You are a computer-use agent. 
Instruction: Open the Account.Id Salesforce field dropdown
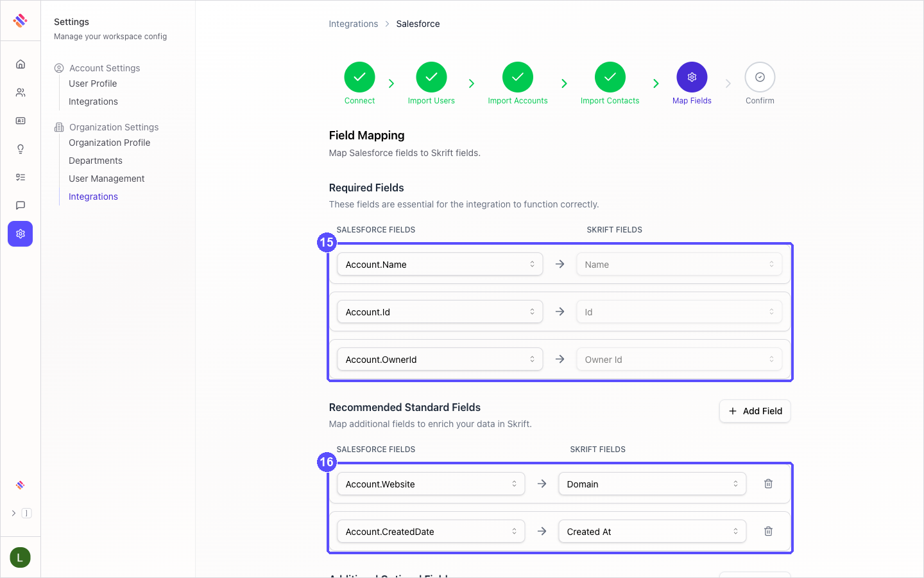click(x=440, y=311)
